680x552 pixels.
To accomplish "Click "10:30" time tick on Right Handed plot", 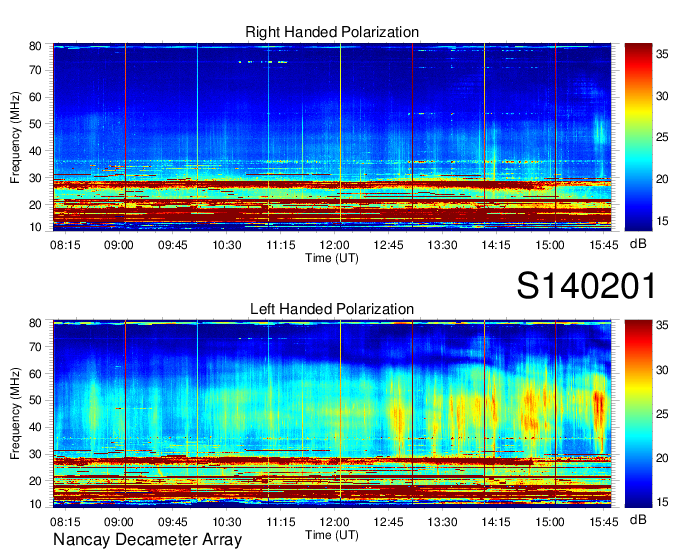I will (x=226, y=245).
